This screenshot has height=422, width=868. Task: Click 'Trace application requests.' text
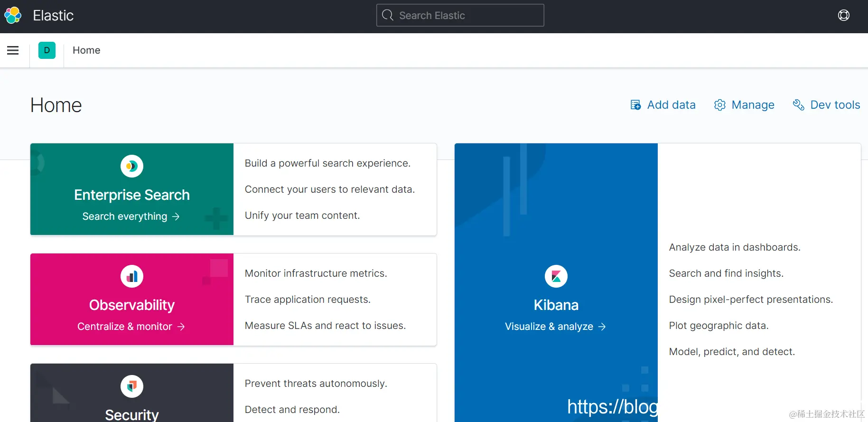(308, 300)
